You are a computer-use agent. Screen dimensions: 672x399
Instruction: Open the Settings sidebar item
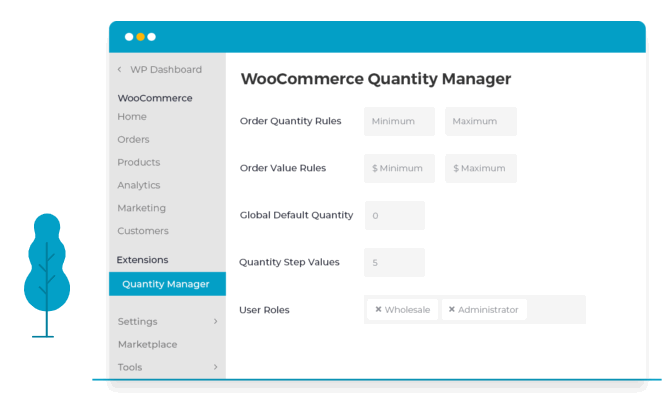tap(138, 321)
